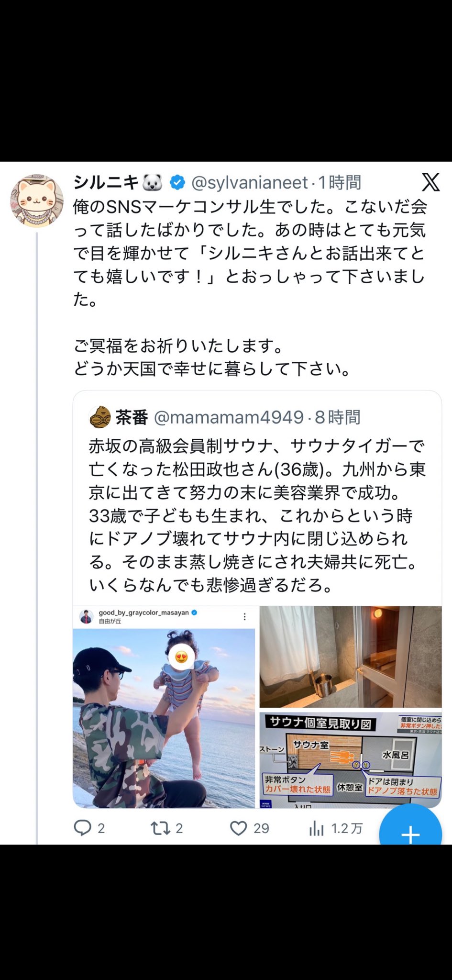Tap the X logo icon

pos(430,182)
